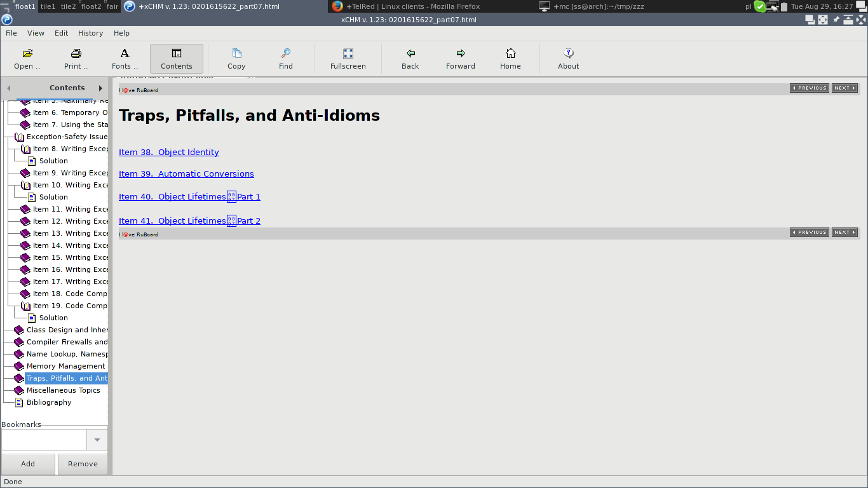Switch to Fullscreen mode from the toolbar

[348, 59]
